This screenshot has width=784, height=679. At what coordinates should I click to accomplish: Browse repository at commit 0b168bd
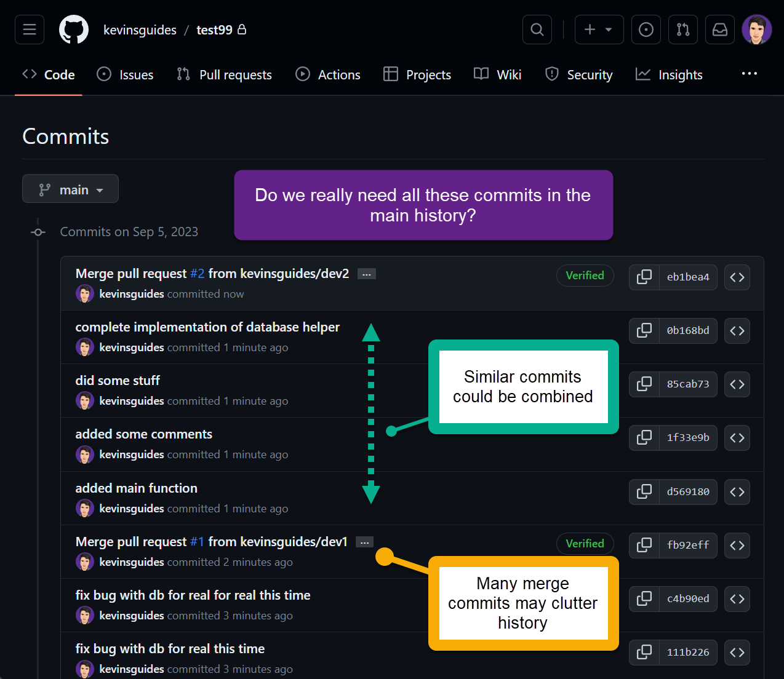coord(737,331)
